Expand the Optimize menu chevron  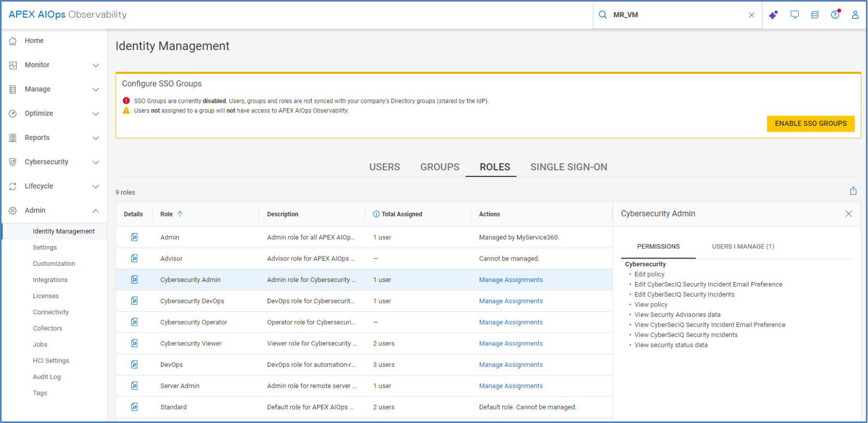pyautogui.click(x=96, y=113)
